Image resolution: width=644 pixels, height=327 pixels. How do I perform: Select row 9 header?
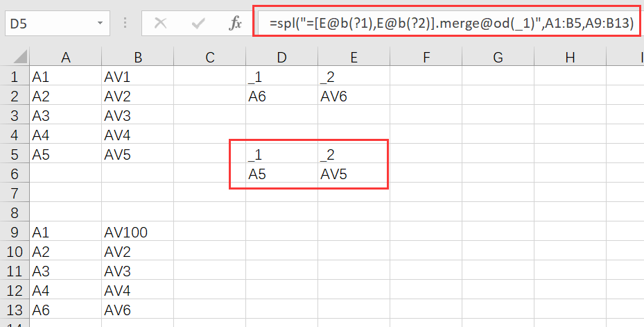15,232
